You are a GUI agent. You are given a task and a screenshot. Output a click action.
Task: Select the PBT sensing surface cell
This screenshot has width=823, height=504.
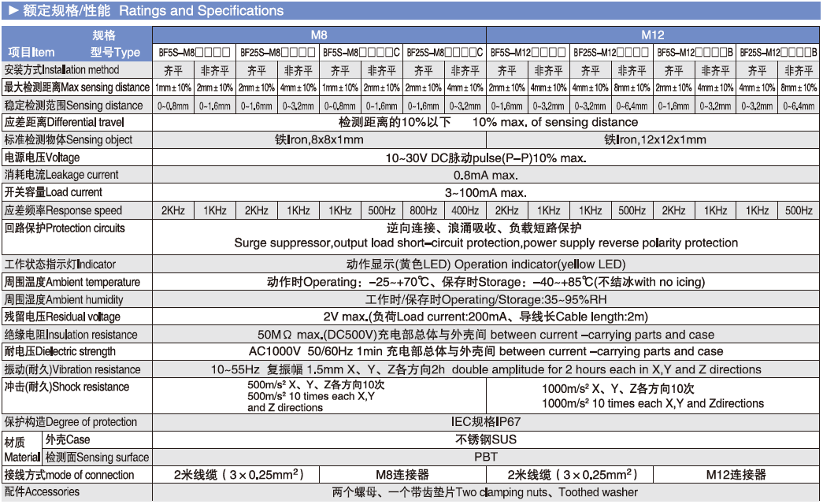click(x=485, y=457)
